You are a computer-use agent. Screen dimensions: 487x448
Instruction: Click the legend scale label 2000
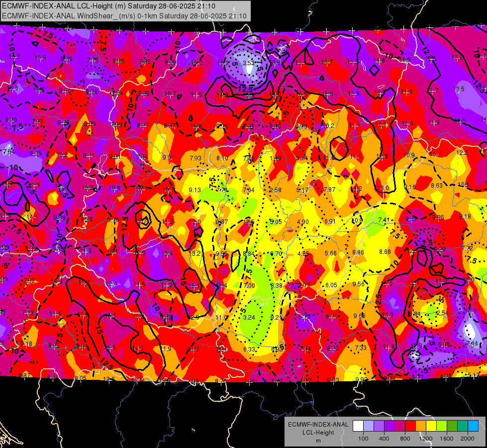[x=468, y=439]
